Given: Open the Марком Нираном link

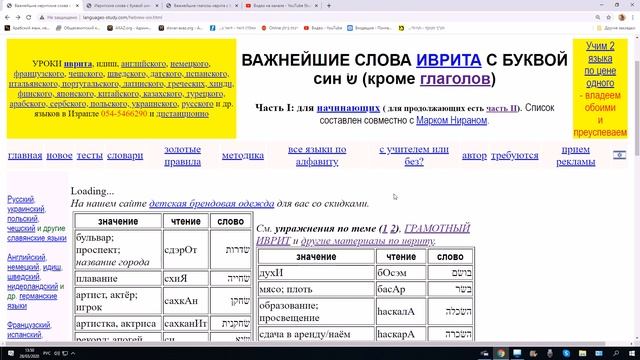Looking at the screenshot, I should coord(451,120).
